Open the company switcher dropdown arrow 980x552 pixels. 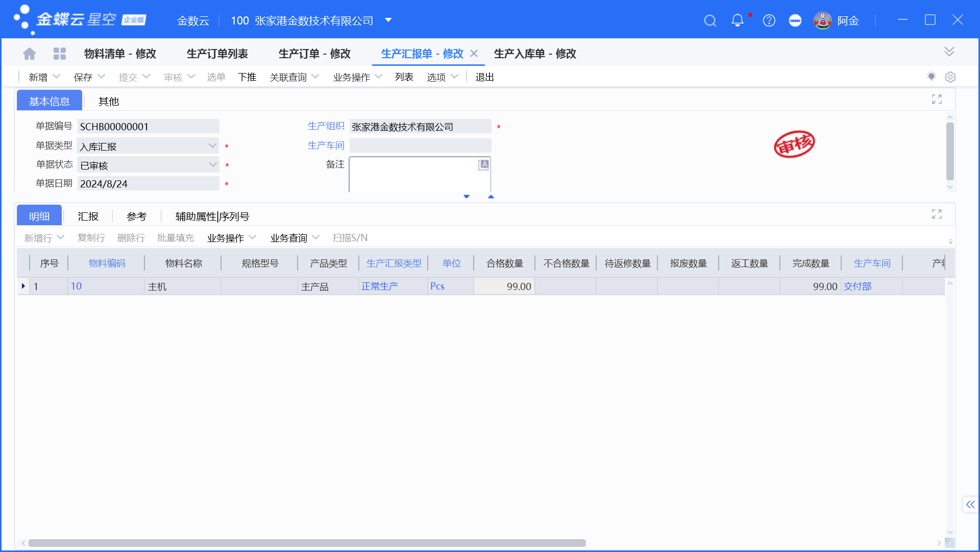tap(388, 20)
